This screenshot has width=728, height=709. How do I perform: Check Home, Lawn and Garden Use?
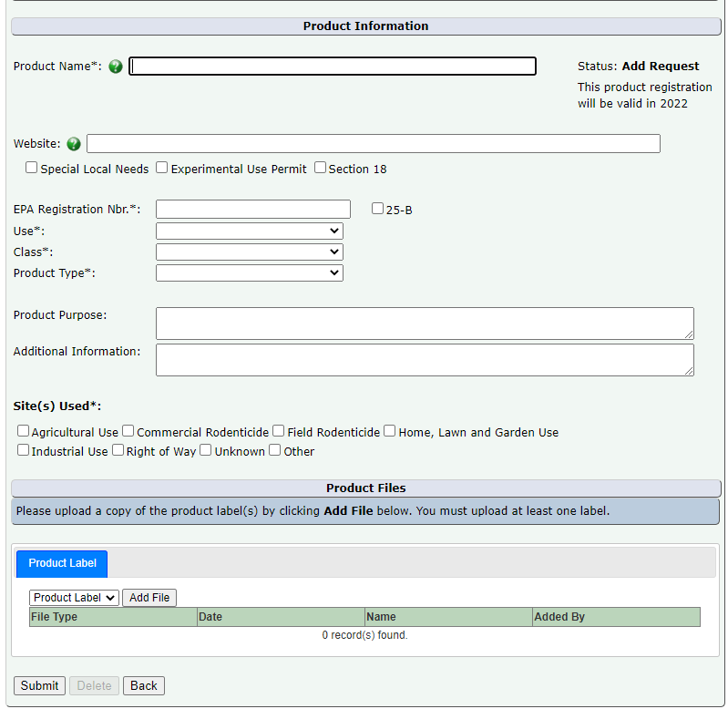(390, 431)
